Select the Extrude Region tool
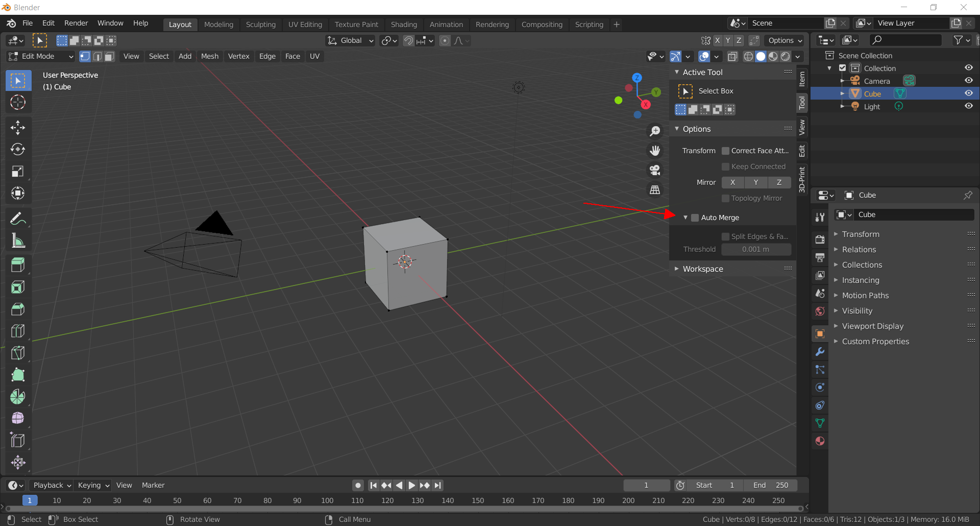The image size is (980, 526). 18,265
